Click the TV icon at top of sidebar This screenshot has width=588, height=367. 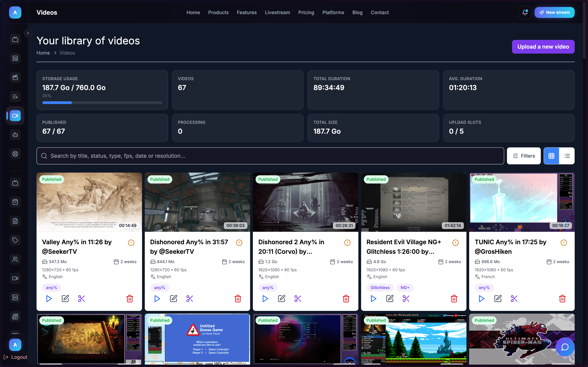tap(15, 39)
